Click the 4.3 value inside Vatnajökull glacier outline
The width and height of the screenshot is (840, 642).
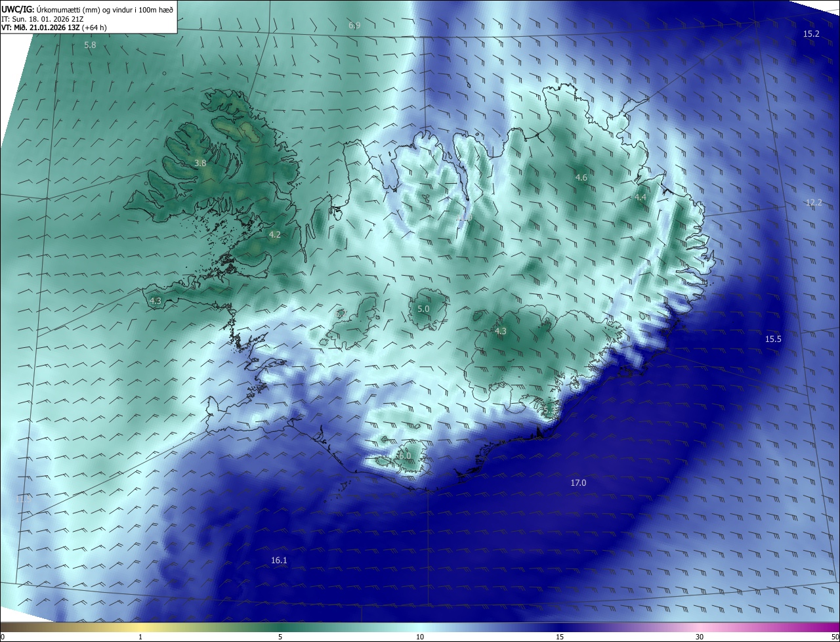(501, 332)
